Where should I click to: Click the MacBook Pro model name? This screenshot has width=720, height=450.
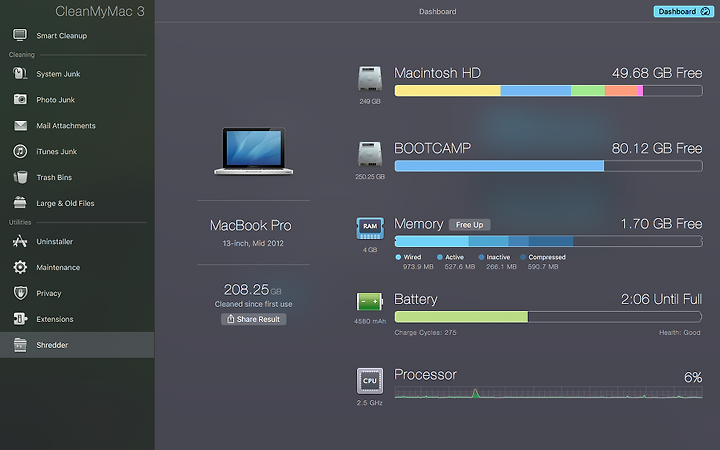251,225
